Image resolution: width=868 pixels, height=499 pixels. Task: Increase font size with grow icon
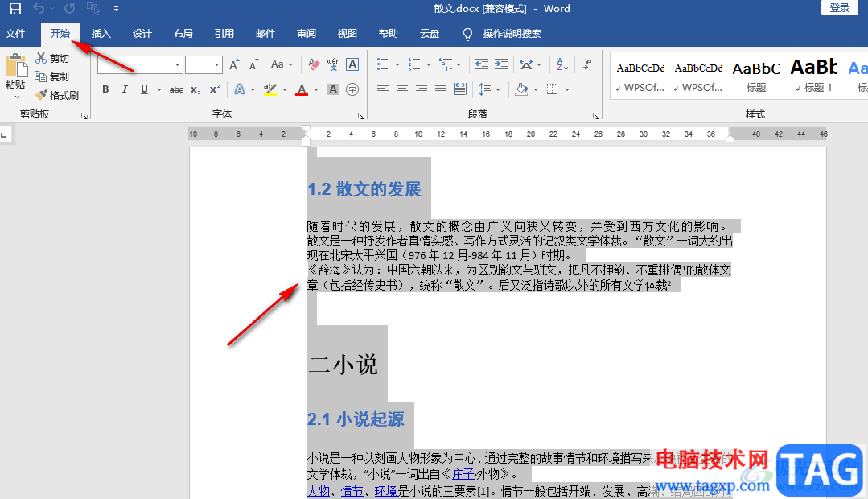point(234,65)
